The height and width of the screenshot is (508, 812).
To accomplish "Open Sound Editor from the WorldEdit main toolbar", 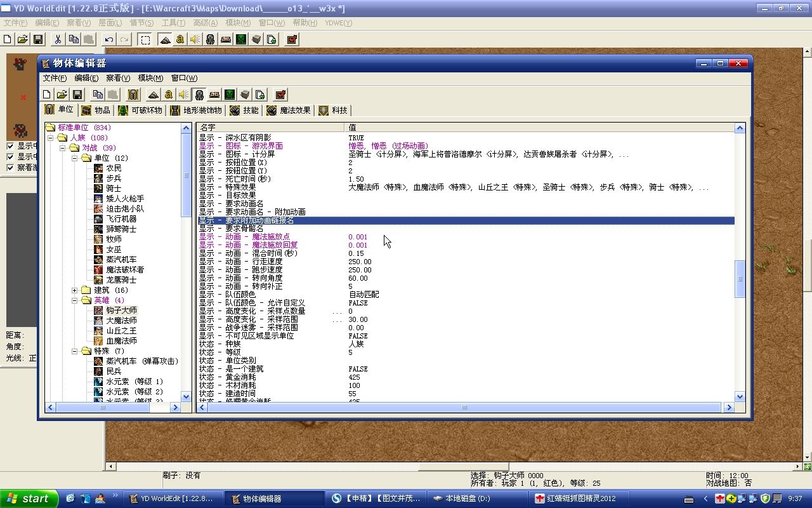I will pos(195,39).
